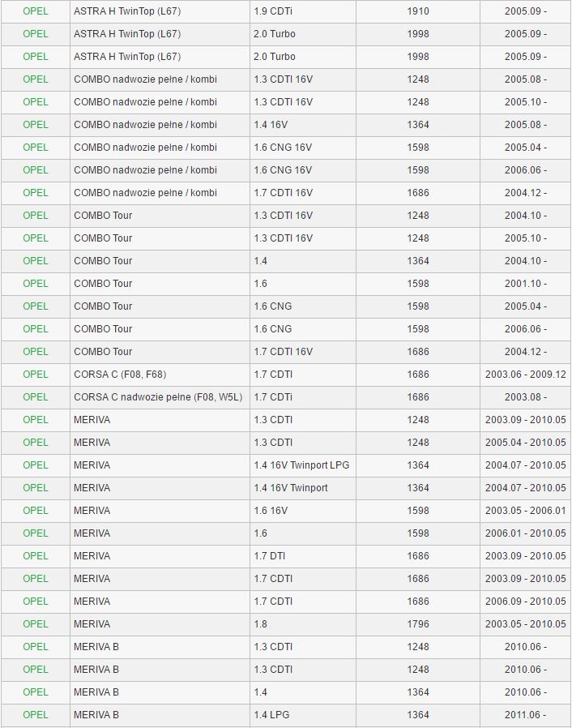Image resolution: width=572 pixels, height=728 pixels.
Task: Open OPEL link in MERIVA 1.8 row
Action: [36, 624]
